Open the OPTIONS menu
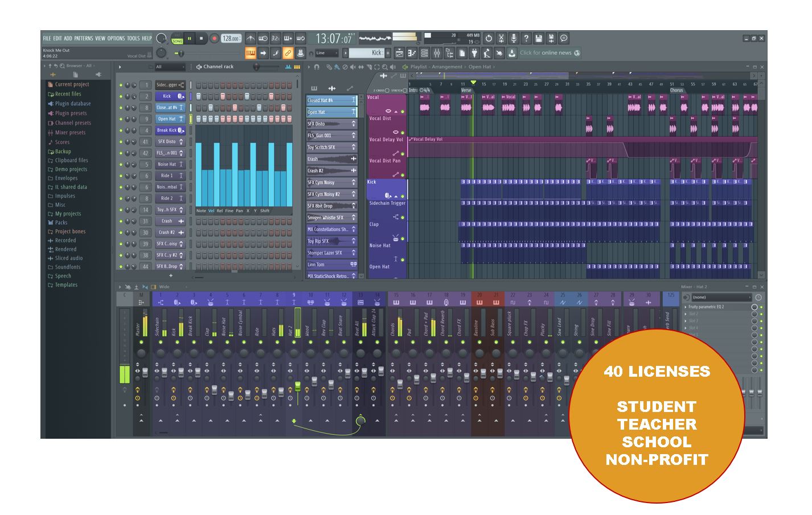Viewport: 812px width, 515px height. (117, 39)
